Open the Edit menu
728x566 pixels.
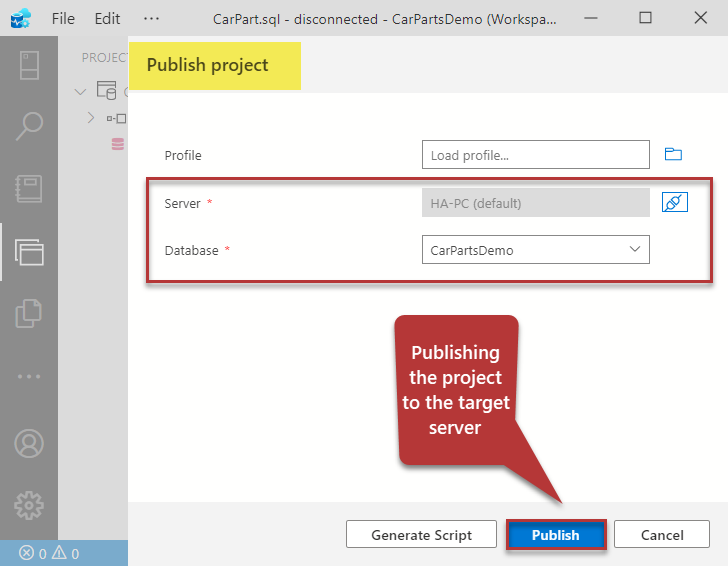[107, 18]
